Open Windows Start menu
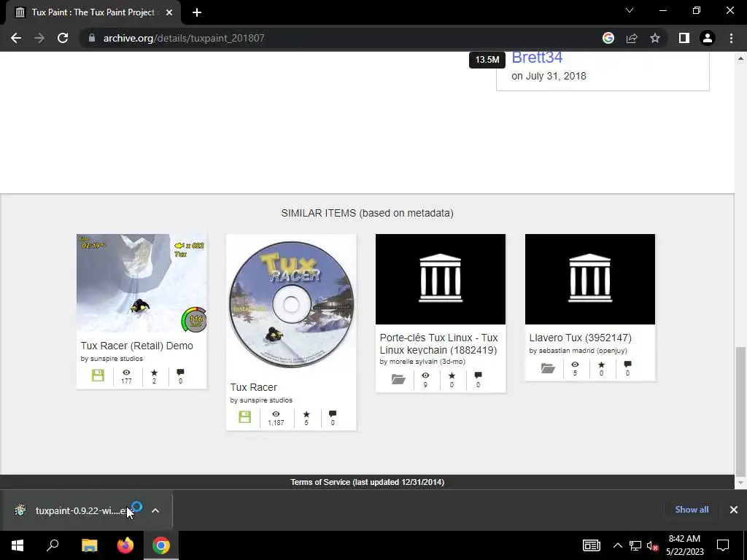Image resolution: width=747 pixels, height=560 pixels. pyautogui.click(x=18, y=545)
